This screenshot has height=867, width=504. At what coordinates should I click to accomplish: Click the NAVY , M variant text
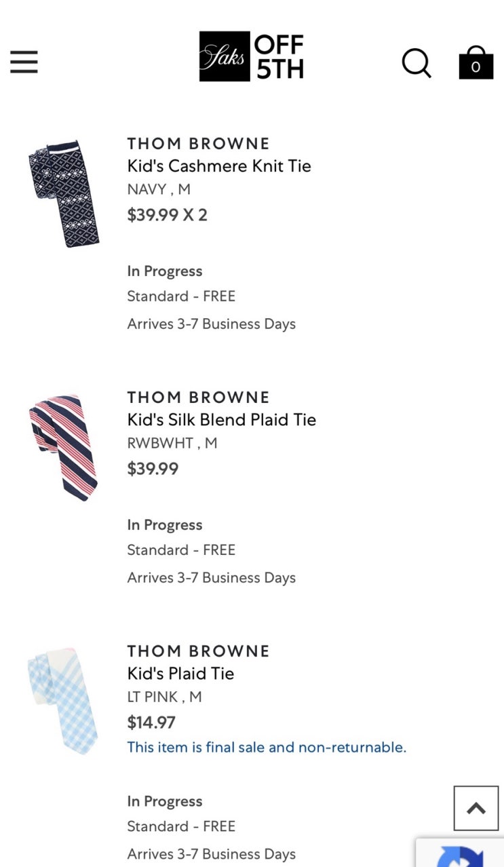(x=159, y=189)
